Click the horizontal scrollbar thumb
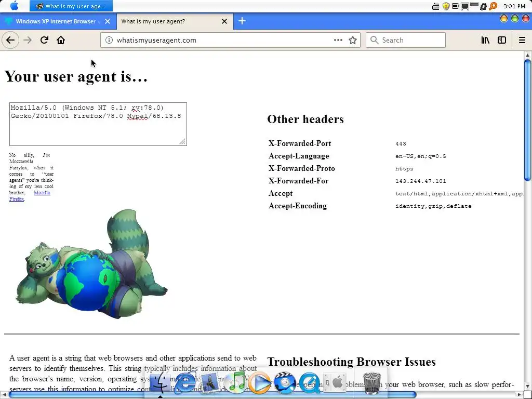Viewport: 532px width, 399px height. (x=212, y=395)
